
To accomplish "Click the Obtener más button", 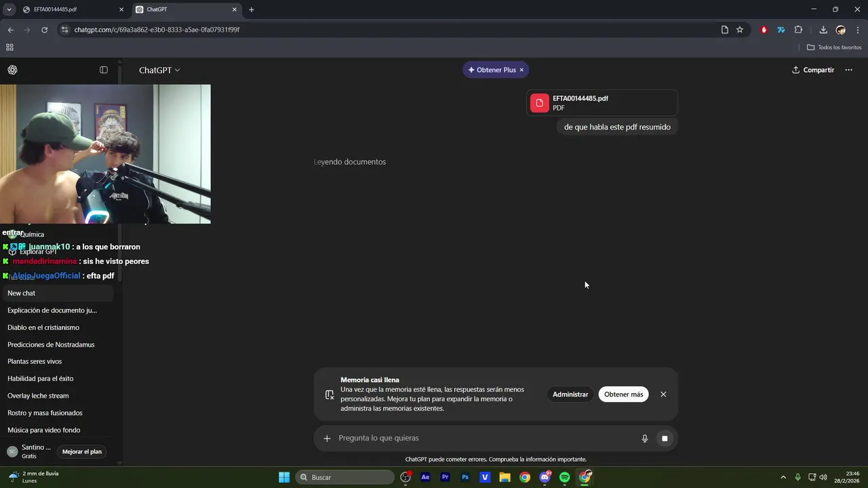I will click(623, 394).
